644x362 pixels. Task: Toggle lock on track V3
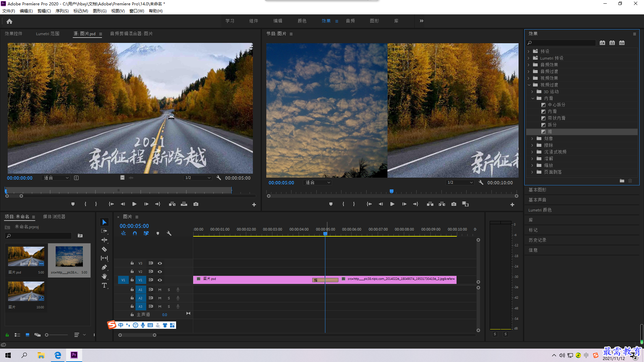click(x=132, y=263)
